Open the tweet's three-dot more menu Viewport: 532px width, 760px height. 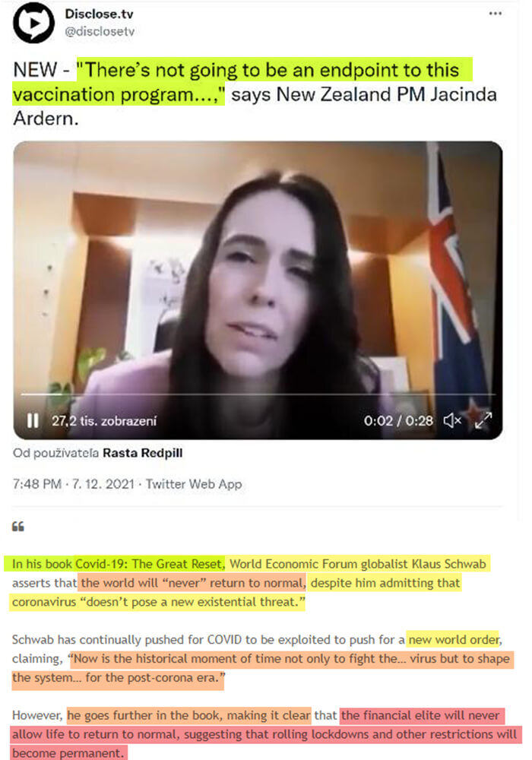point(496,13)
